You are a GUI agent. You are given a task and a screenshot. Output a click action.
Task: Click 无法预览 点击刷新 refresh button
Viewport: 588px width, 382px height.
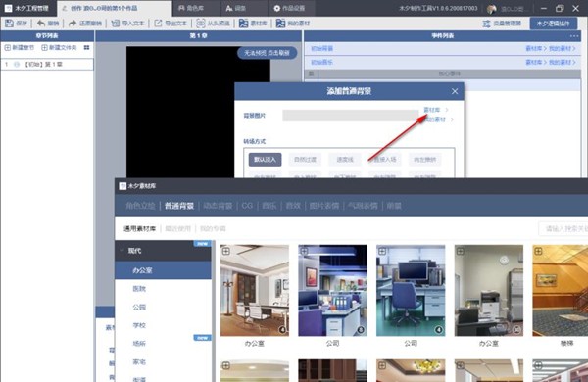coord(267,53)
